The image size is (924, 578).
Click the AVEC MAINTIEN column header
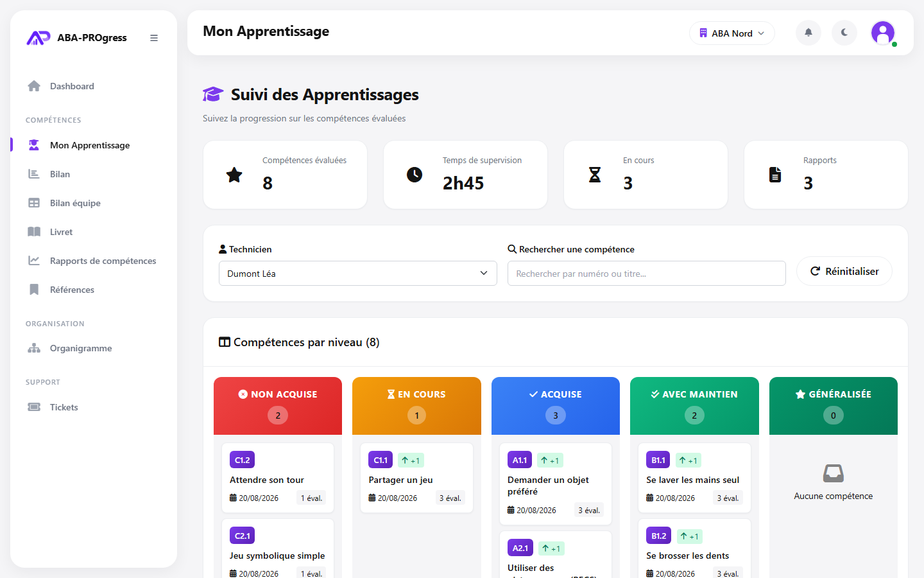[694, 406]
